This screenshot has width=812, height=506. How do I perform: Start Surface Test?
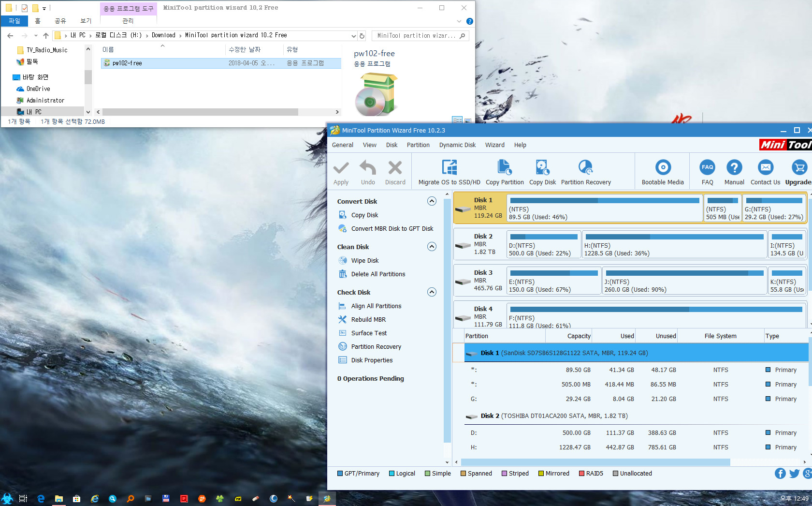369,333
